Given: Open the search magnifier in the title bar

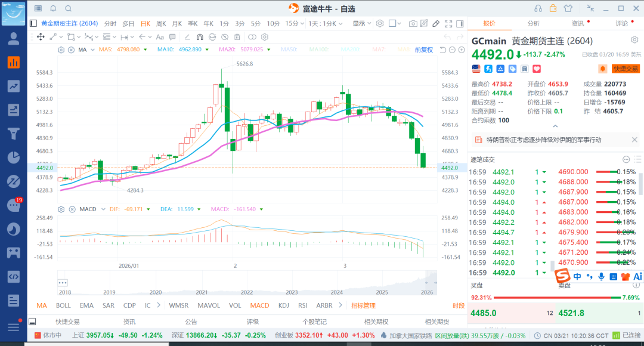Looking at the screenshot, I should pyautogui.click(x=68, y=8).
